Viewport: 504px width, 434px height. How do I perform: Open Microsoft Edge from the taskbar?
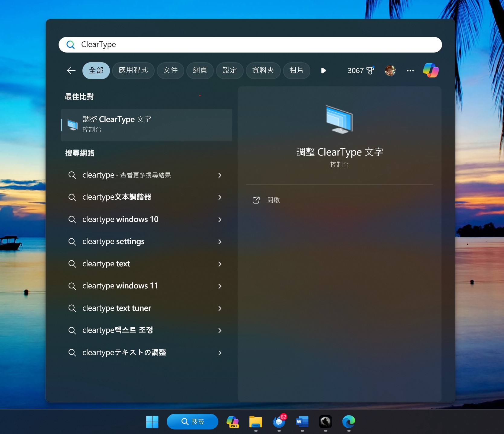348,422
